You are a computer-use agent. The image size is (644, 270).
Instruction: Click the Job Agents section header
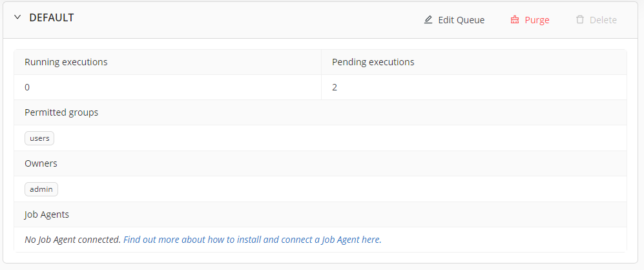click(x=47, y=214)
